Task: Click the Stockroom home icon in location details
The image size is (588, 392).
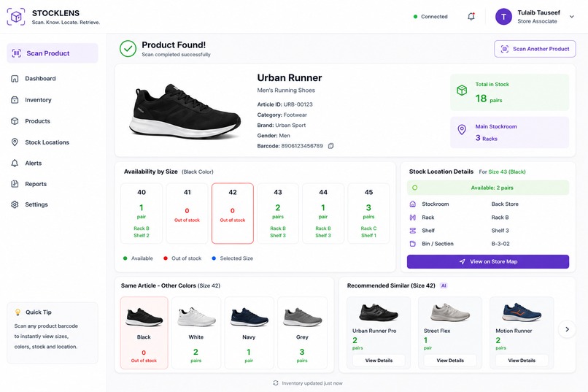Action: (x=412, y=204)
